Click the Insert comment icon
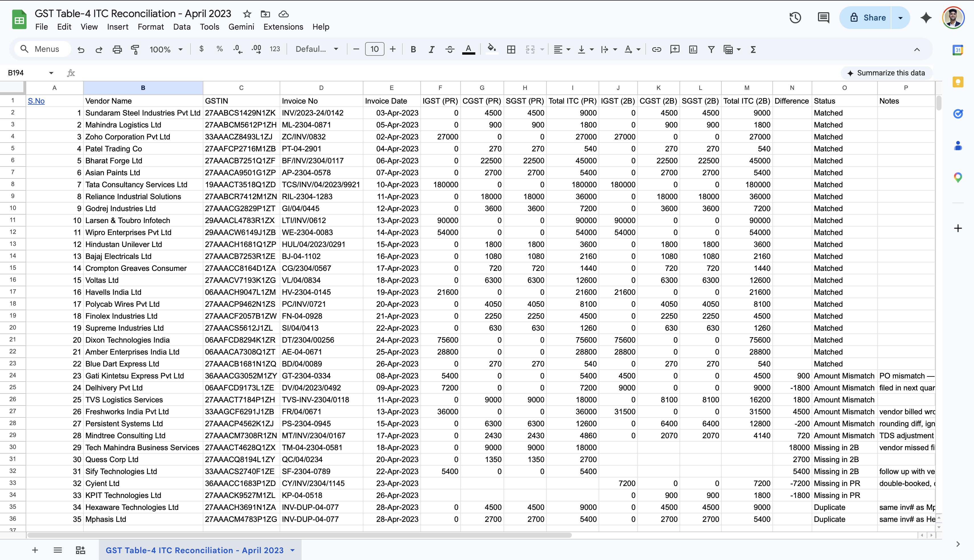This screenshot has width=974, height=560. (x=675, y=49)
